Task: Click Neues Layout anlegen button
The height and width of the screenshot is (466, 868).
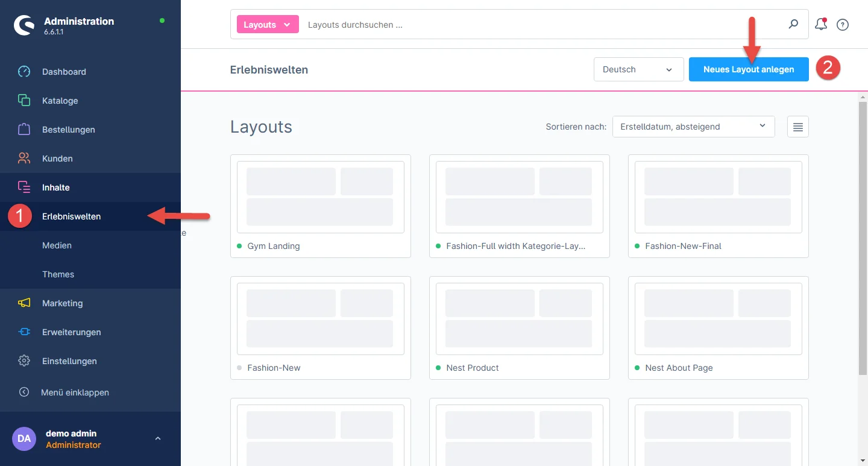Action: [748, 69]
